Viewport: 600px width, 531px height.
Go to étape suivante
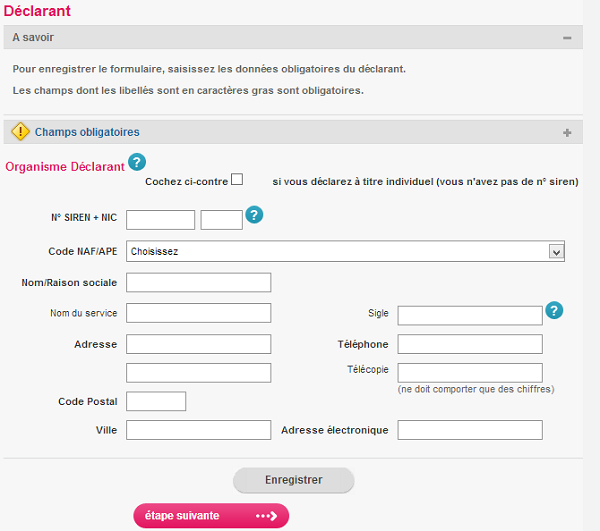point(211,516)
